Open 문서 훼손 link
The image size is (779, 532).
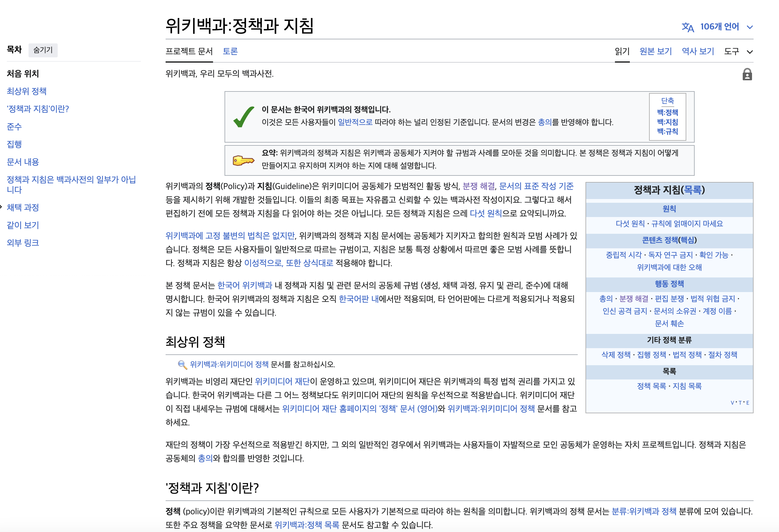(x=669, y=324)
